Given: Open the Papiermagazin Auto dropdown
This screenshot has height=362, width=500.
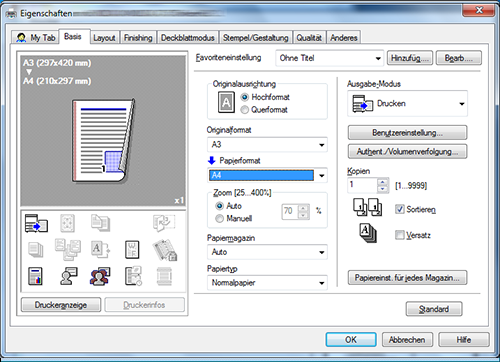Looking at the screenshot, I should 267,252.
